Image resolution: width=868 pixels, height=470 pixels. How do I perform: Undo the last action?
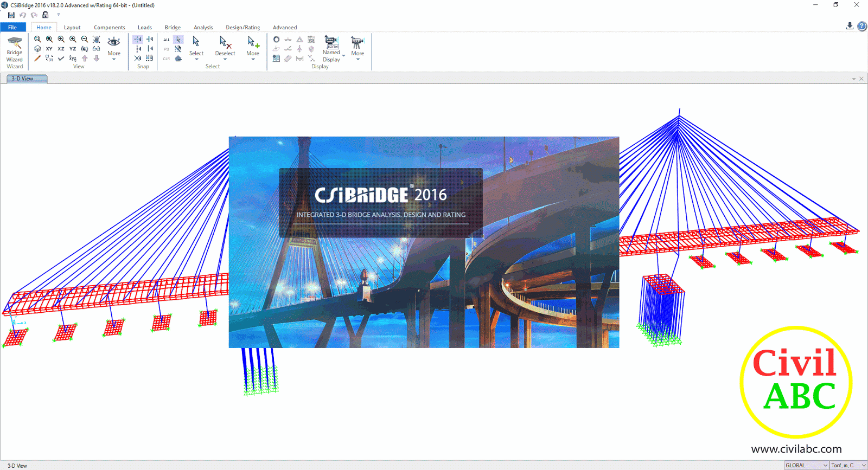tap(23, 15)
